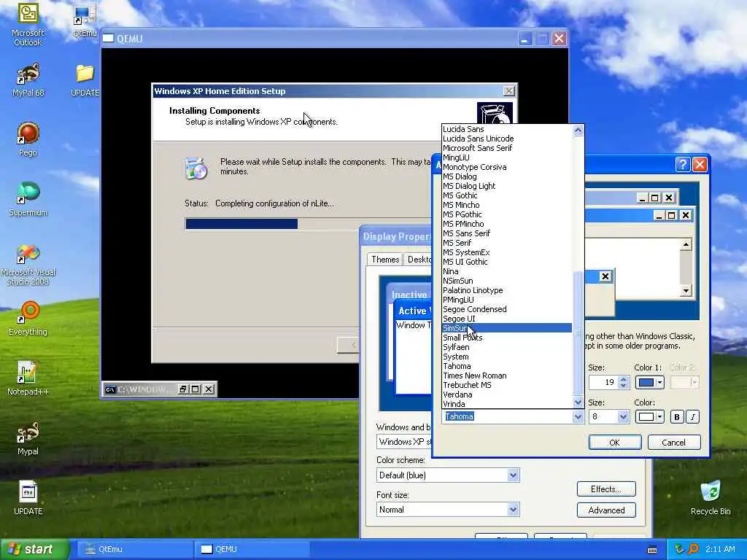747x560 pixels.
Task: Open font Size 8 dropdown
Action: pyautogui.click(x=623, y=416)
